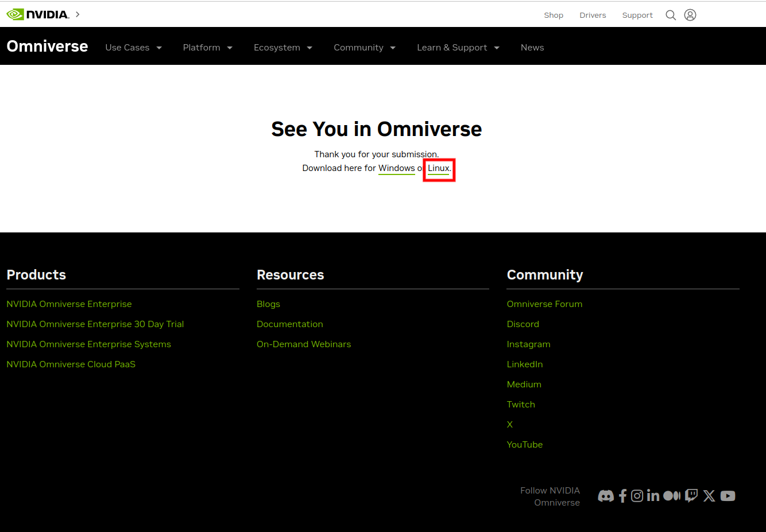Open the search magnifier icon

(x=671, y=15)
